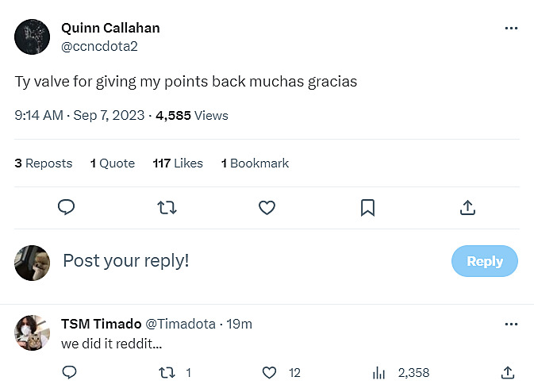This screenshot has width=534, height=392.
Task: Click the reply icon on the main tweet
Action: coord(67,208)
